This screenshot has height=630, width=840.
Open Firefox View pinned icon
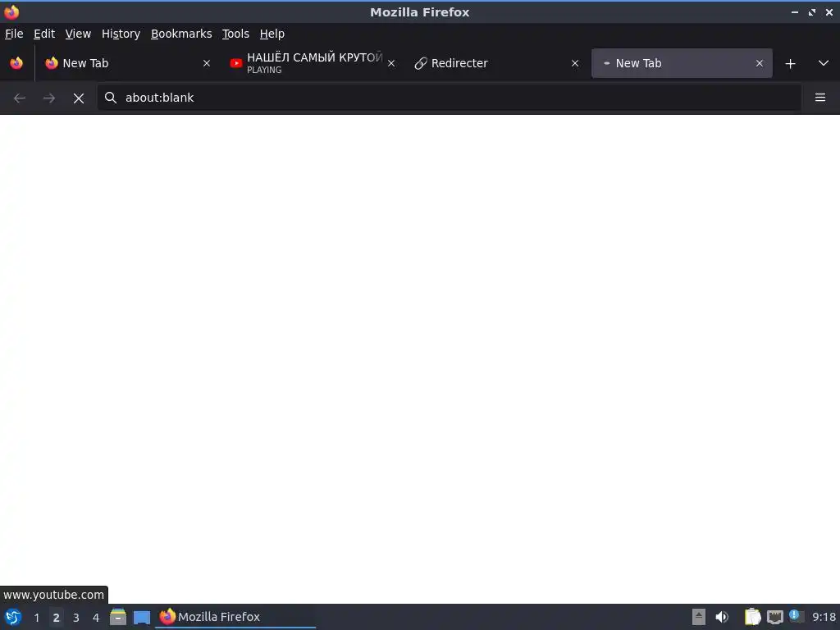(x=16, y=63)
